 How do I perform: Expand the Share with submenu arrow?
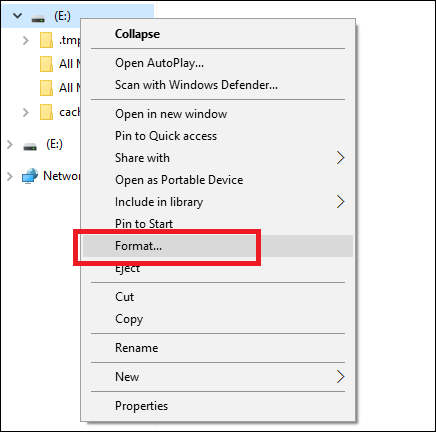tap(340, 158)
